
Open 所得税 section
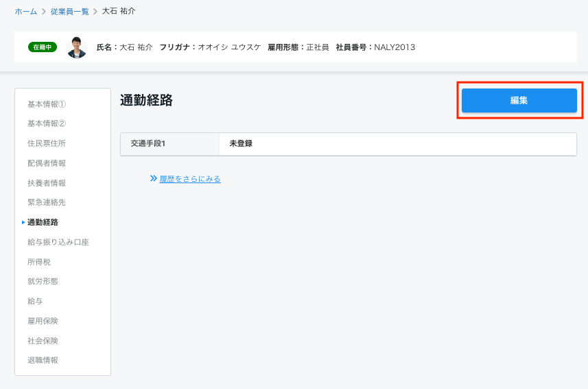coord(39,262)
